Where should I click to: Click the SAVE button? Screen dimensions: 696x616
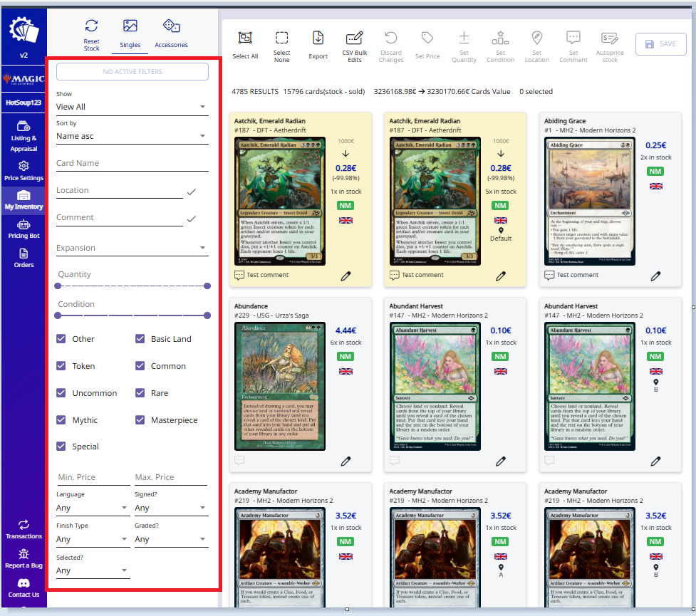(x=660, y=44)
